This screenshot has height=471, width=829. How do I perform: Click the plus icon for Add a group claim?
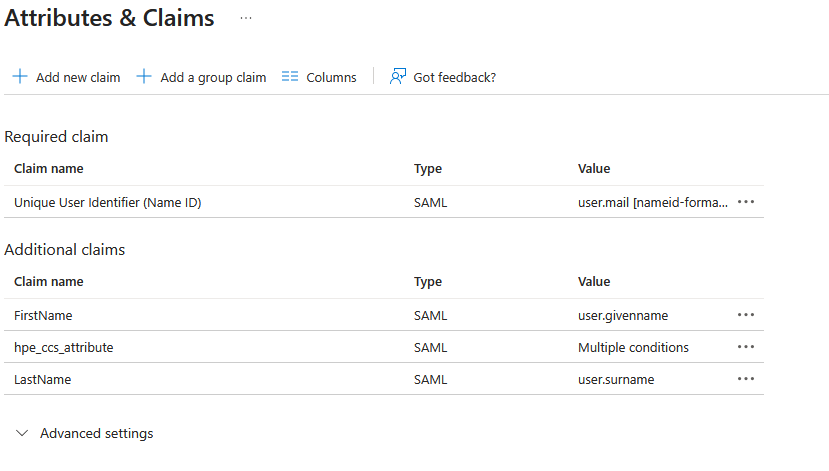144,77
